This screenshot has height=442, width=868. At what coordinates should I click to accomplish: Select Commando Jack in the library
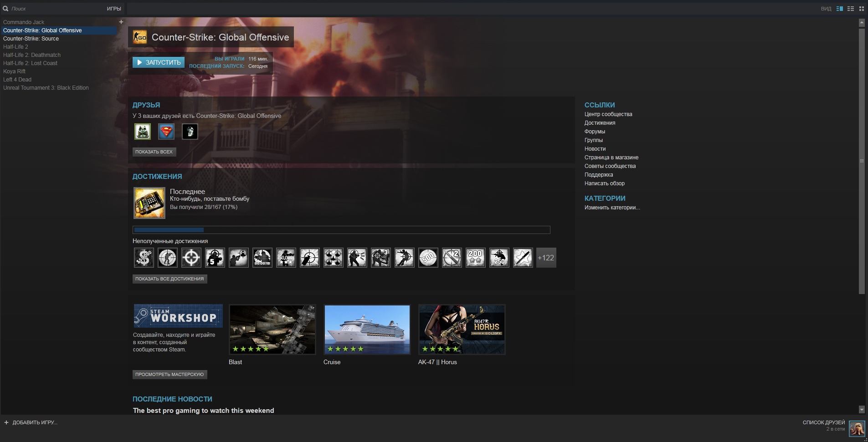24,22
